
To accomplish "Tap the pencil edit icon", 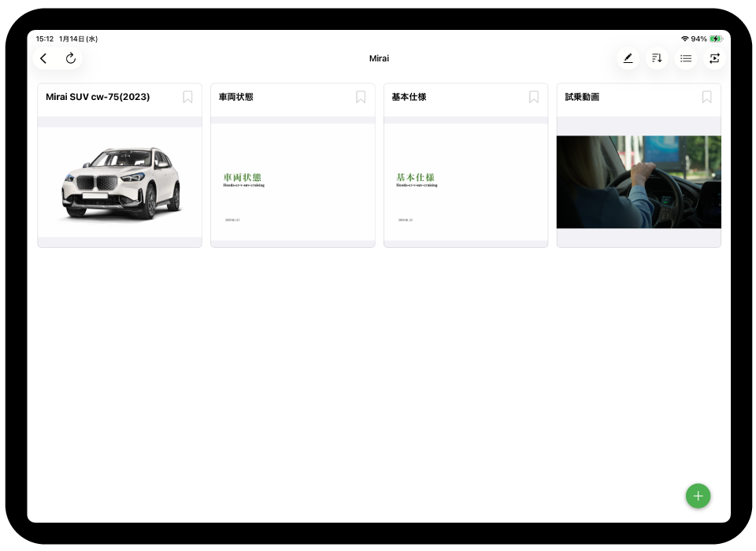I will tap(628, 58).
